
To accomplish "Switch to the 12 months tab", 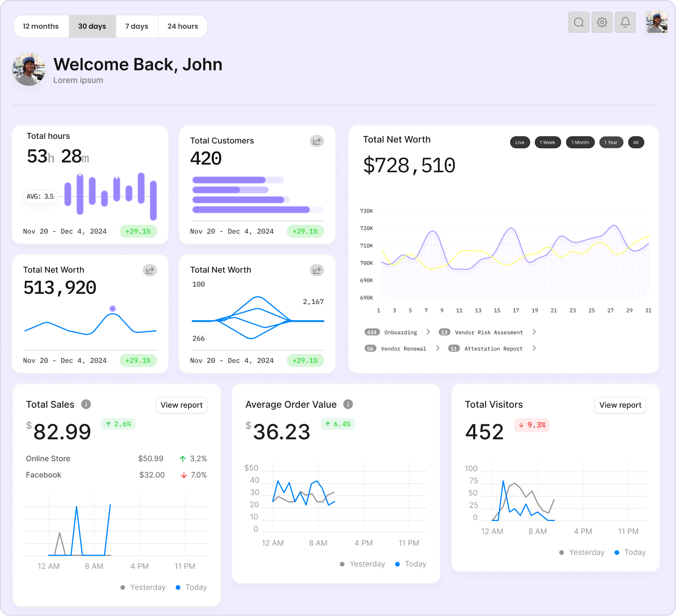I will tap(41, 26).
